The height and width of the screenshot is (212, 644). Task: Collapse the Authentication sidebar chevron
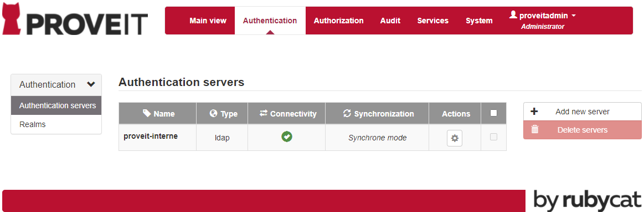[x=91, y=84]
